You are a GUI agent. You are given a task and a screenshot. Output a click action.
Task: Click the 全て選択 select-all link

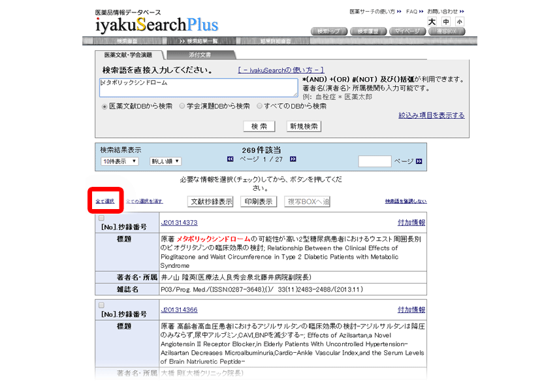coord(105,201)
